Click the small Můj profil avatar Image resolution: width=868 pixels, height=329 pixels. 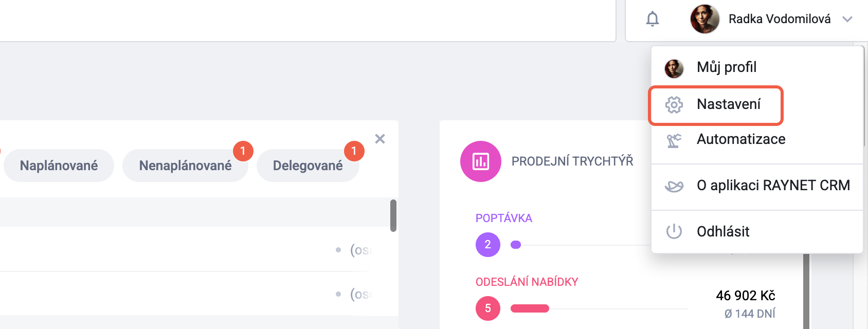(x=674, y=68)
